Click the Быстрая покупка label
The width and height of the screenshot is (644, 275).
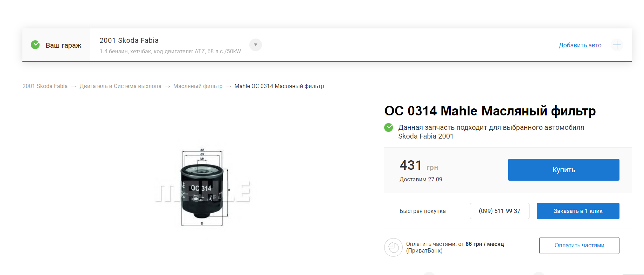coord(422,211)
